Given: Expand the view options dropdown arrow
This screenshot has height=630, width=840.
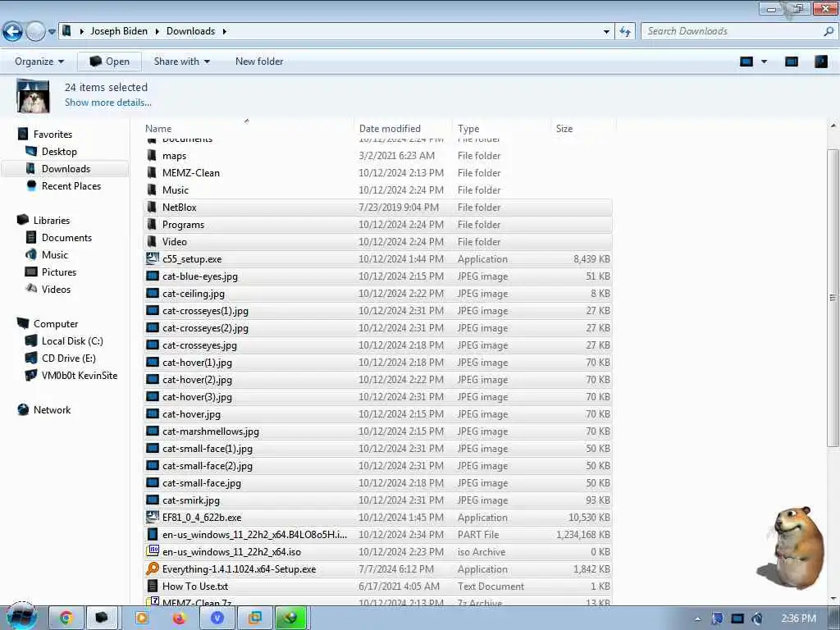Looking at the screenshot, I should pos(764,62).
